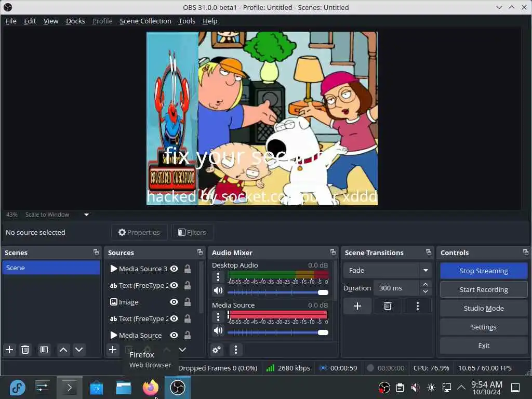
Task: Open clipboard tray icon
Action: pos(400,388)
